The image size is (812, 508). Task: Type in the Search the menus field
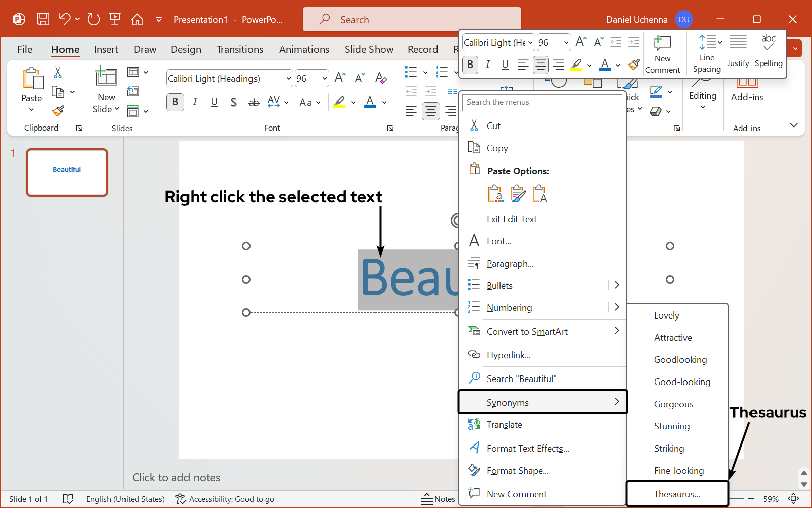(542, 102)
